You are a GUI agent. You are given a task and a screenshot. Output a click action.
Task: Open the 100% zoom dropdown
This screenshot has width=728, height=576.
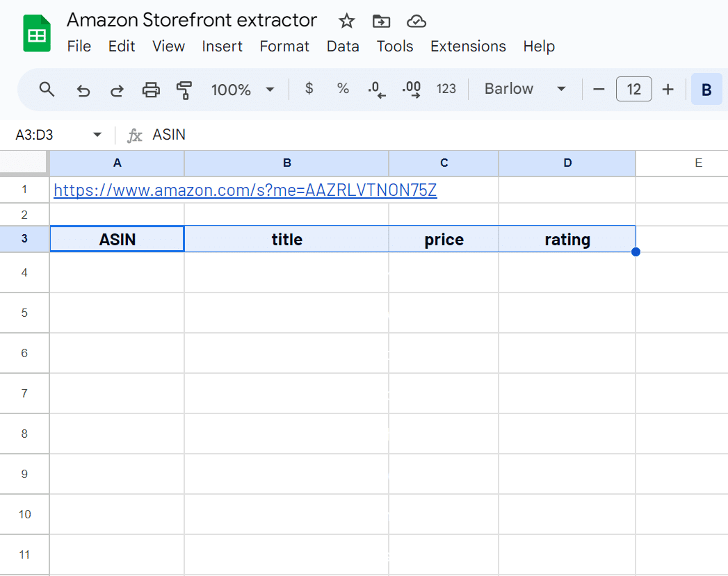pyautogui.click(x=243, y=90)
